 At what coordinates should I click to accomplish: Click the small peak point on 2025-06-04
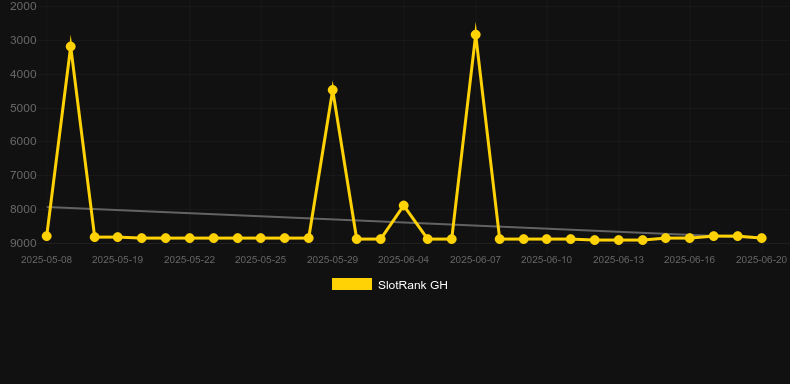404,205
